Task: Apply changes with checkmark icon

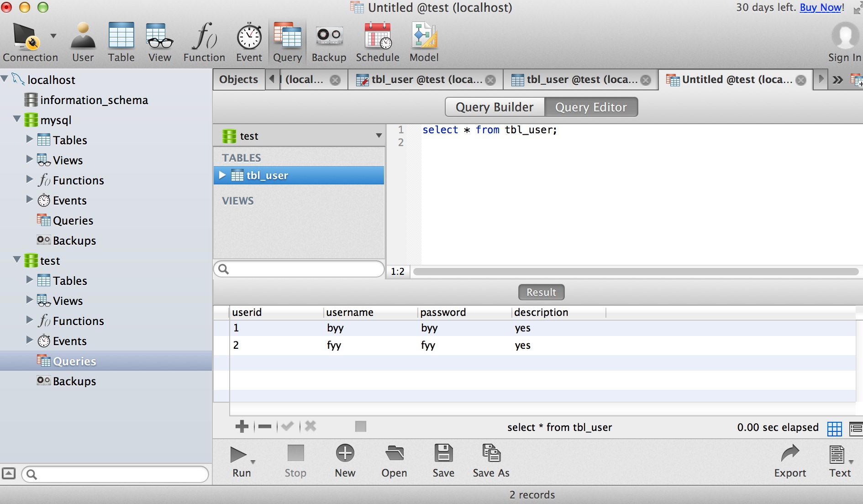Action: 287,426
